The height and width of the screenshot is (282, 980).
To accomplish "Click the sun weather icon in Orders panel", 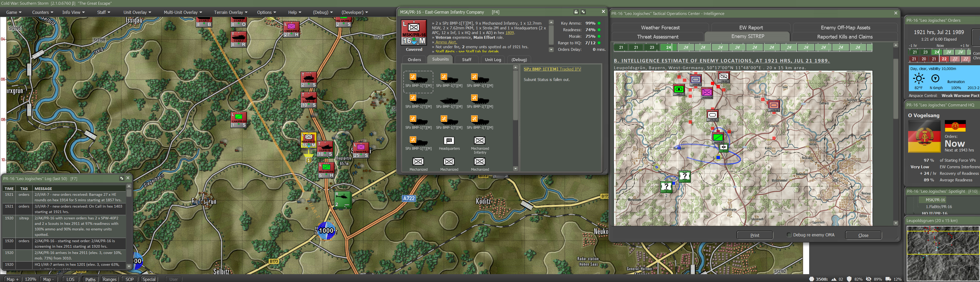I will pos(919,79).
